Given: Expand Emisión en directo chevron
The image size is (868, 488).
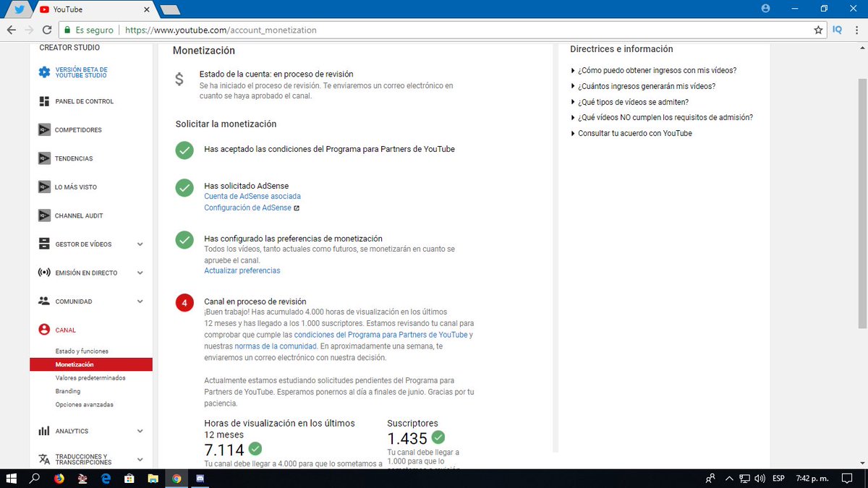Looking at the screenshot, I should pyautogui.click(x=140, y=273).
